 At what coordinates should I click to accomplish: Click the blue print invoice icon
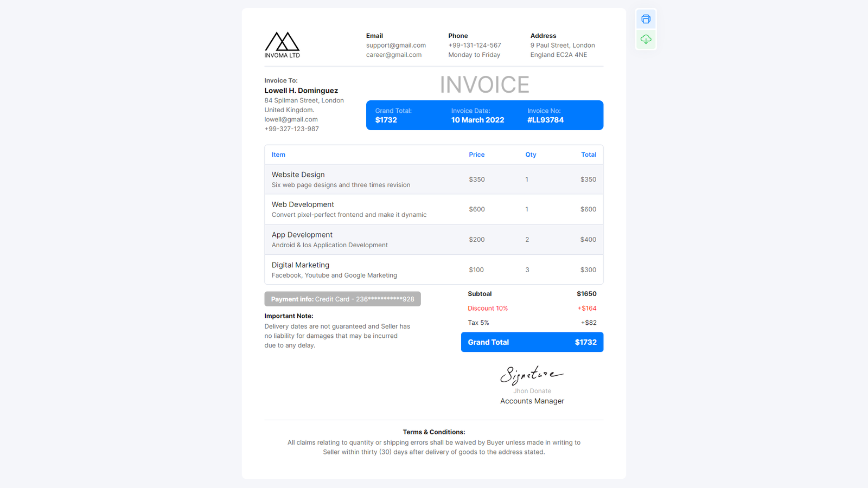[x=646, y=18]
